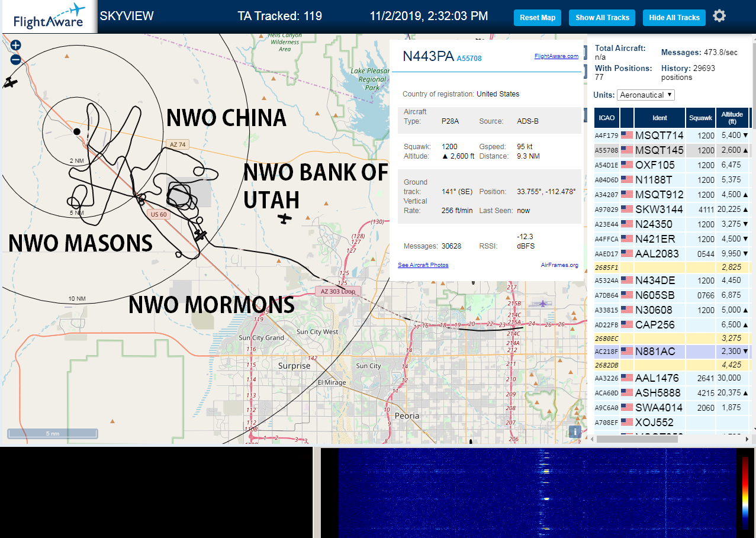The image size is (756, 538).
Task: Select the N421ER aircraft row
Action: point(673,239)
